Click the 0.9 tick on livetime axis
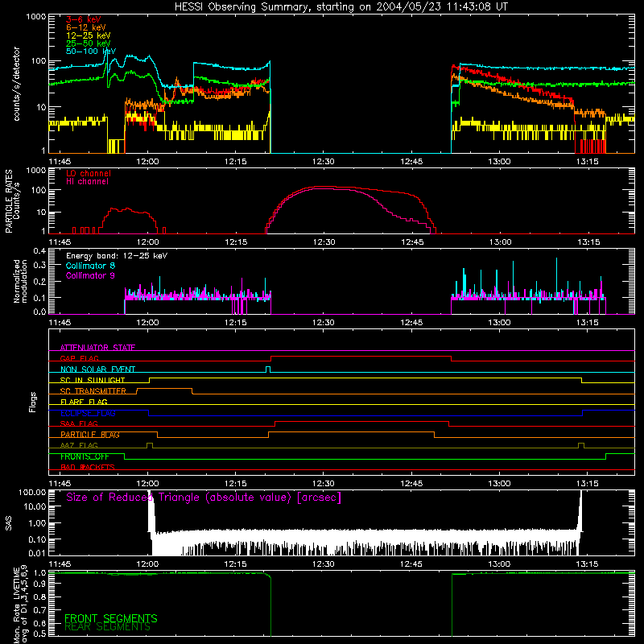644x644 pixels. 39,584
